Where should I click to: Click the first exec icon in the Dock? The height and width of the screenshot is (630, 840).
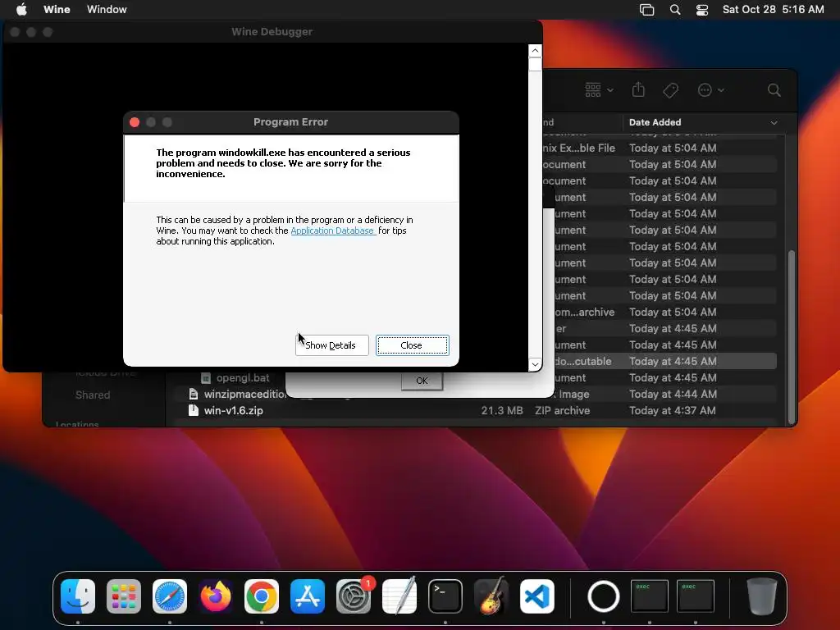[x=650, y=596]
